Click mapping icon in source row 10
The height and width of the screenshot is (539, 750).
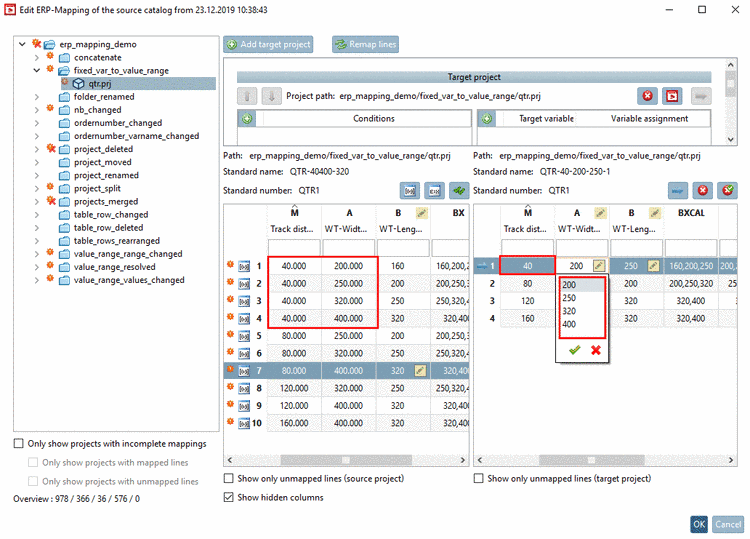(244, 423)
